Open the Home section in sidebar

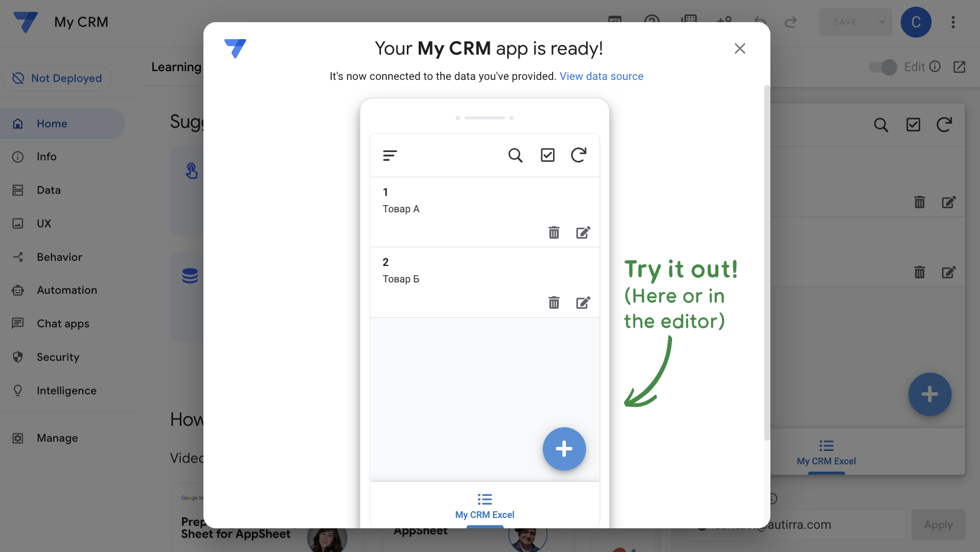62,124
